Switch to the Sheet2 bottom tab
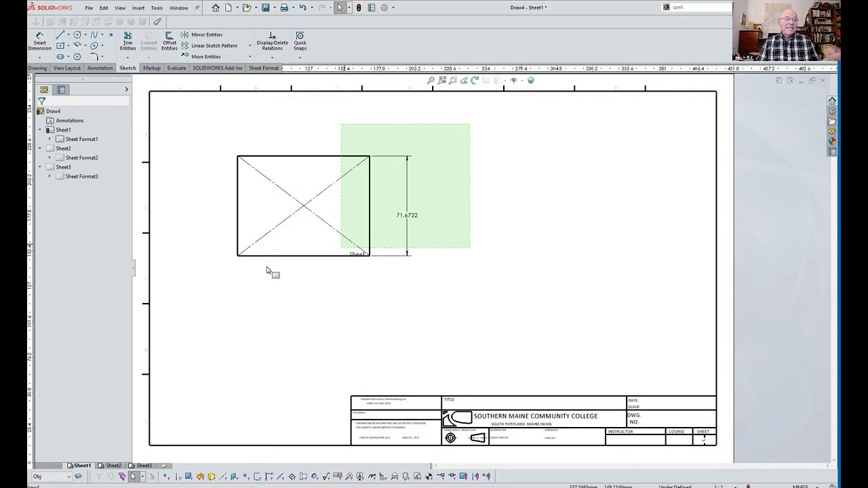868x488 pixels. pos(109,466)
